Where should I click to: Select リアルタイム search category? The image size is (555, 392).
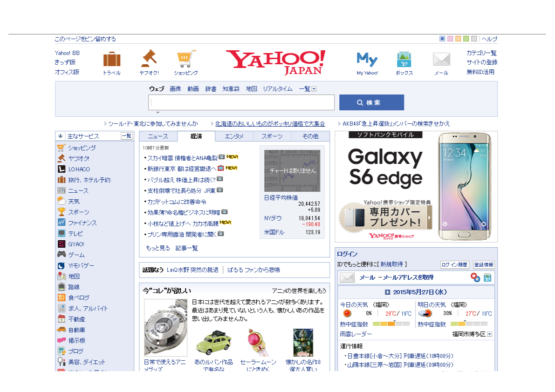click(278, 89)
